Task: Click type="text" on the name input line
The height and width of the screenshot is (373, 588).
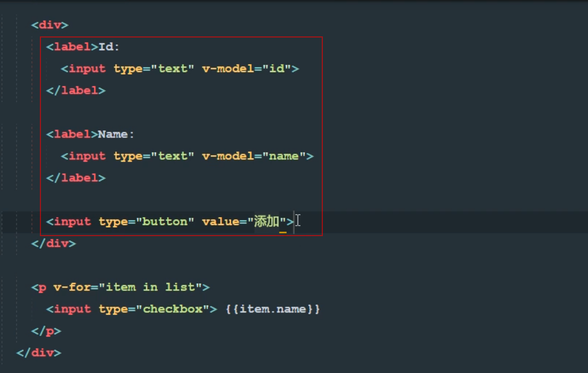Action: (154, 156)
